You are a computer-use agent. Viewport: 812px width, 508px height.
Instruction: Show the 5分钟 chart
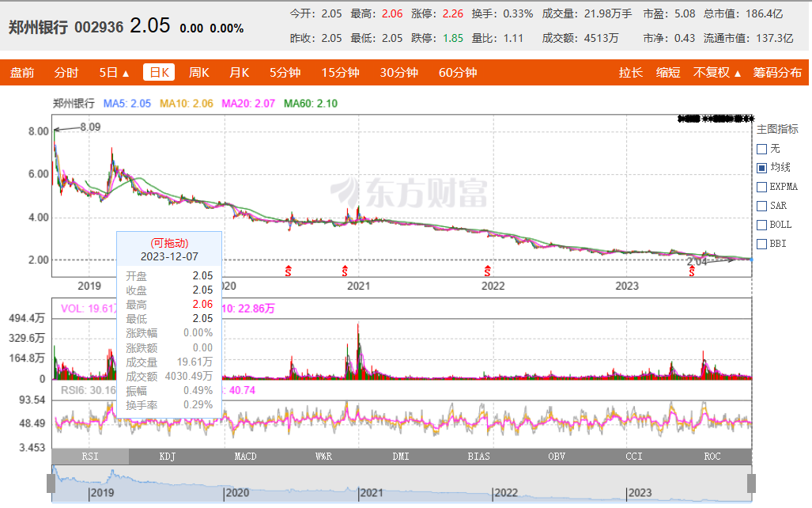coord(285,73)
